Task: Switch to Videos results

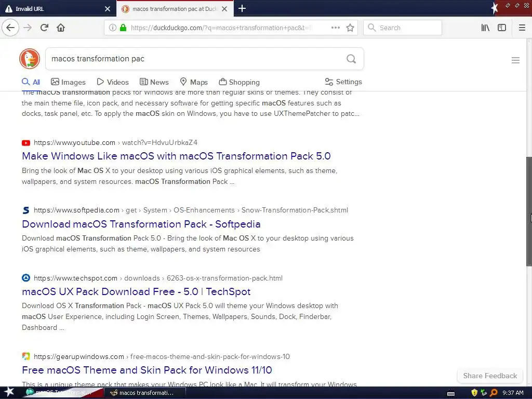Action: (113, 82)
